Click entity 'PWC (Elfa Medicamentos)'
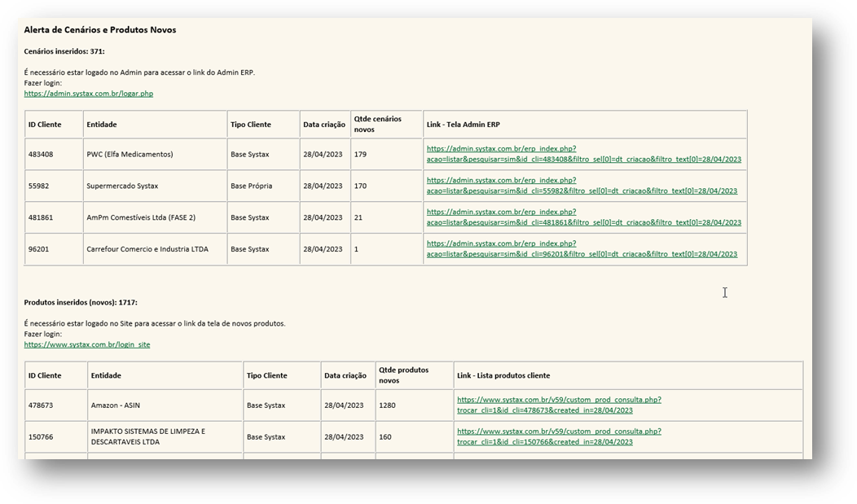Viewport: 857px width, 504px height. tap(130, 155)
